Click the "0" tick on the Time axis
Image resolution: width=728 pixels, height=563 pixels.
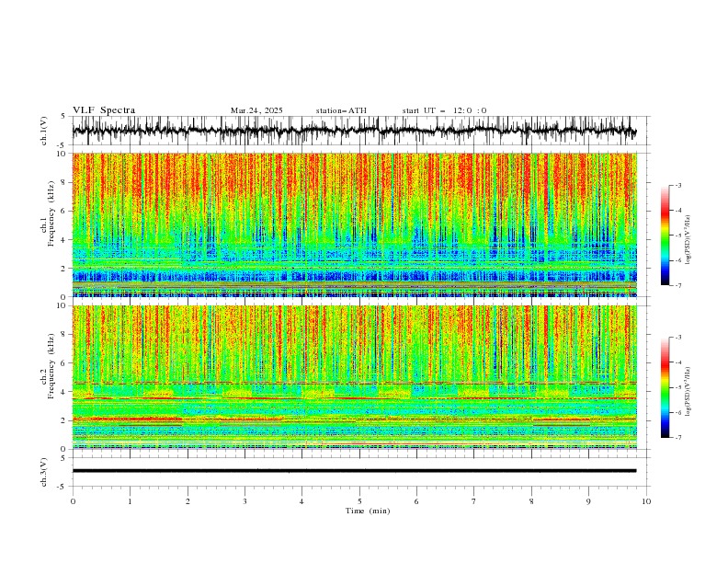[x=73, y=501]
